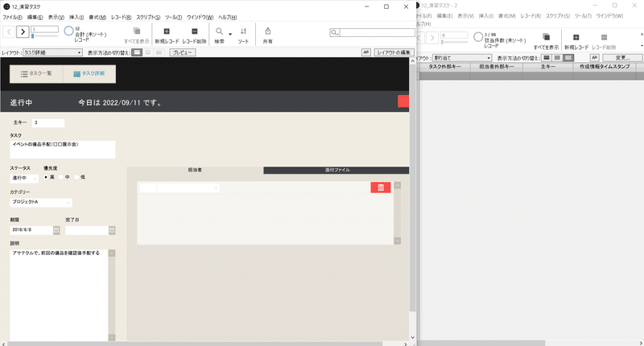The height and width of the screenshot is (346, 644).
Task: Click the red trash delete button in portal row
Action: coord(381,187)
